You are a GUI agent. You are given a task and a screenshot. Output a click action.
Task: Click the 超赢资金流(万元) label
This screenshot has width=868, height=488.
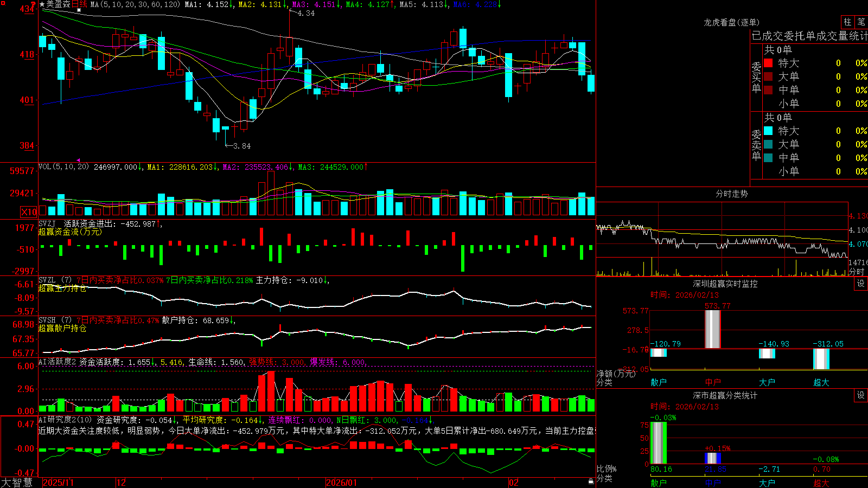(70, 232)
